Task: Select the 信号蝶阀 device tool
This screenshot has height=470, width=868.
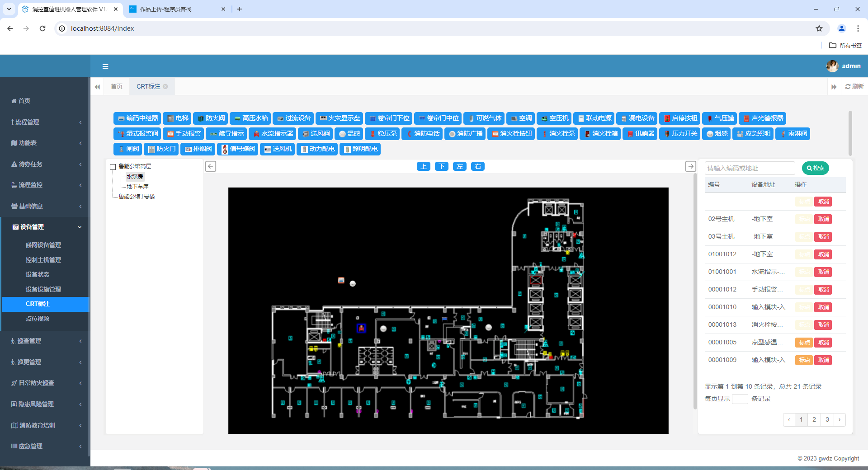Action: (x=237, y=149)
